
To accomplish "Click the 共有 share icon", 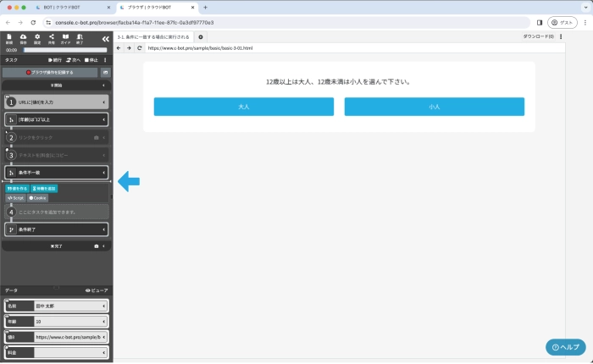I will [x=51, y=39].
